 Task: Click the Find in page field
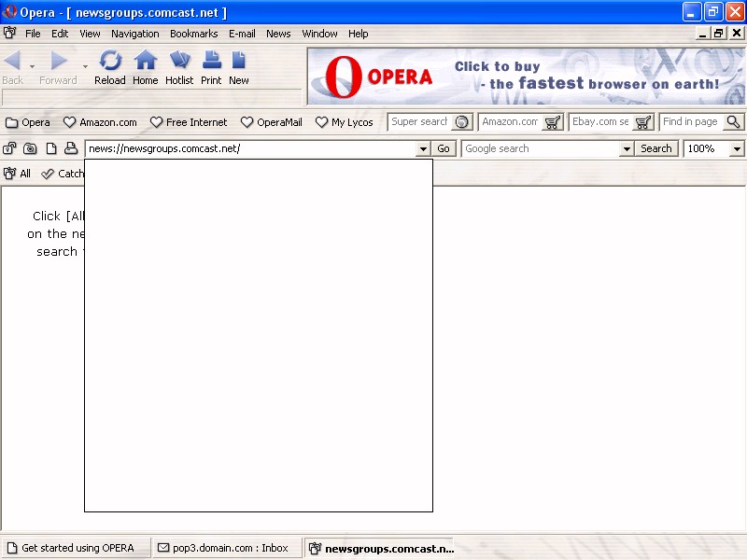click(x=691, y=122)
